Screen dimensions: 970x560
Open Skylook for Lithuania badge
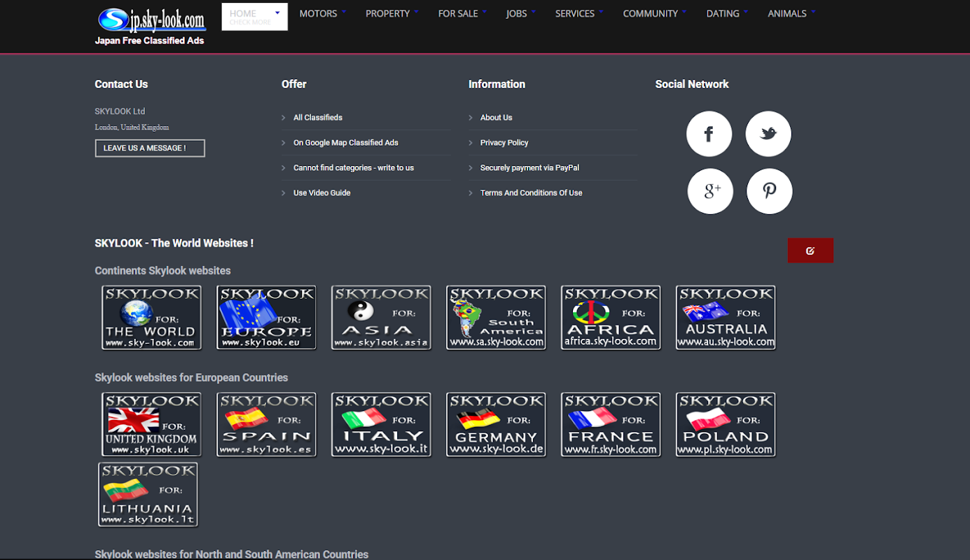click(x=148, y=494)
